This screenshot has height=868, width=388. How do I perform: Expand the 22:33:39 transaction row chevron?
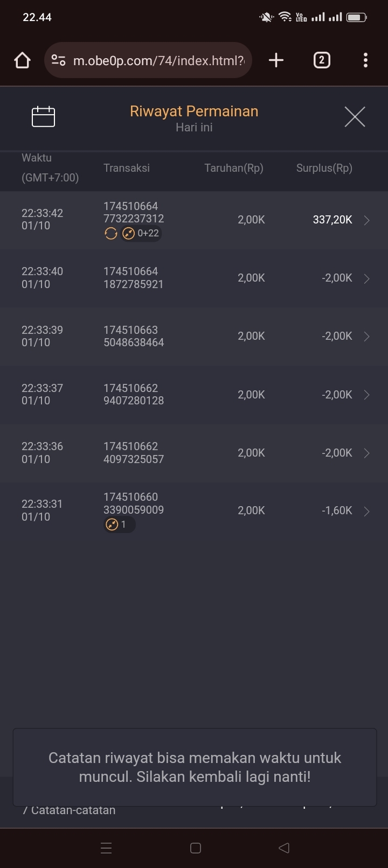[x=366, y=337]
